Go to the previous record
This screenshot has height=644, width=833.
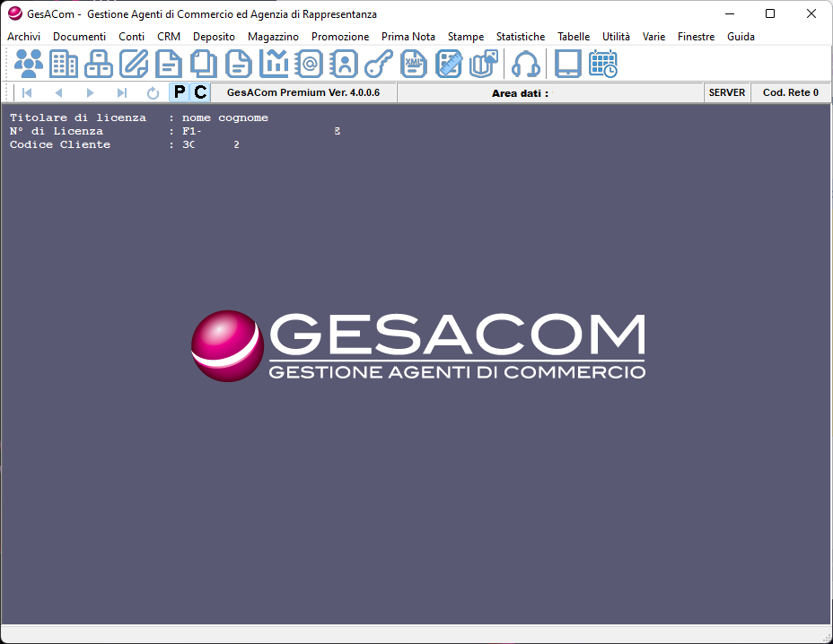point(58,93)
